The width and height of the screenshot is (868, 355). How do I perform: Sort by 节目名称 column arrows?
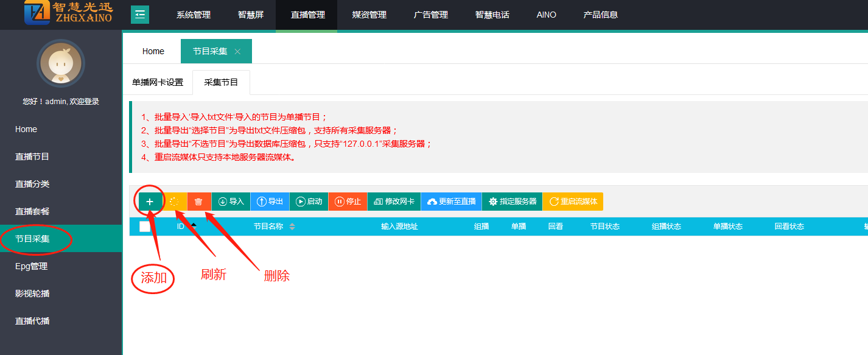click(292, 227)
